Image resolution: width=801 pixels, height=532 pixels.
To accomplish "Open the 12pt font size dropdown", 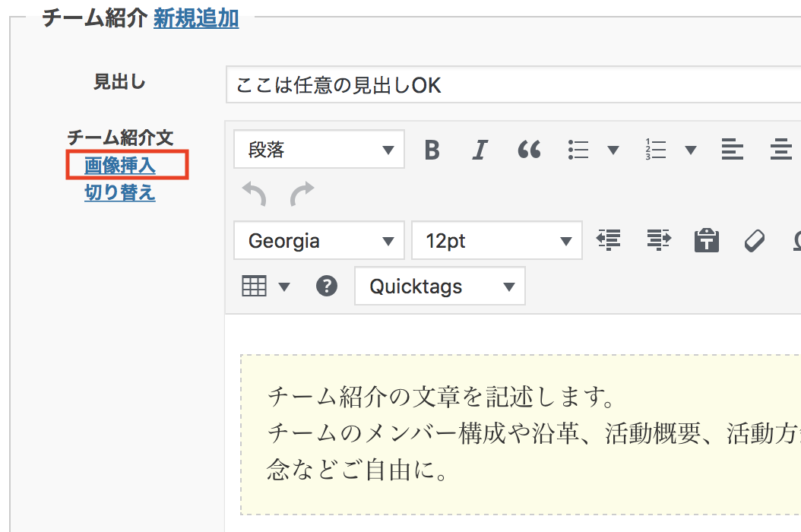I will [x=496, y=240].
